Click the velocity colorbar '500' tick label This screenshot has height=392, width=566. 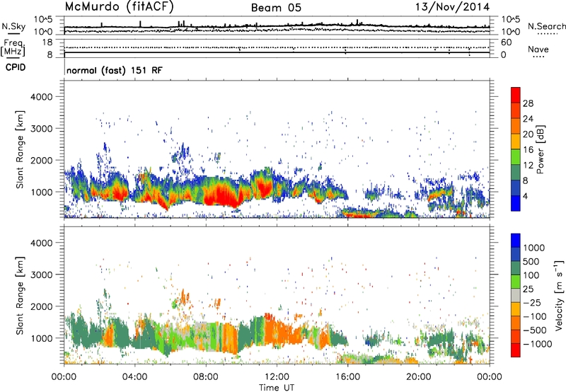coord(531,261)
